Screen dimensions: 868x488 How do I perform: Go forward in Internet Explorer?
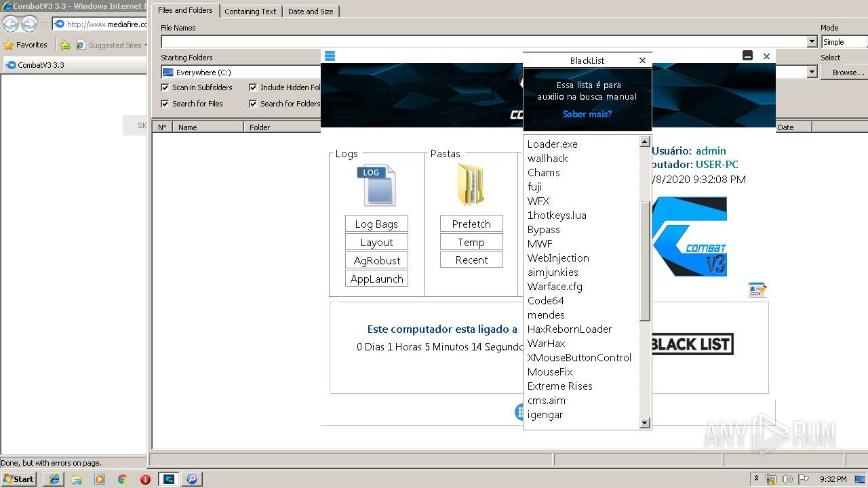(x=29, y=24)
